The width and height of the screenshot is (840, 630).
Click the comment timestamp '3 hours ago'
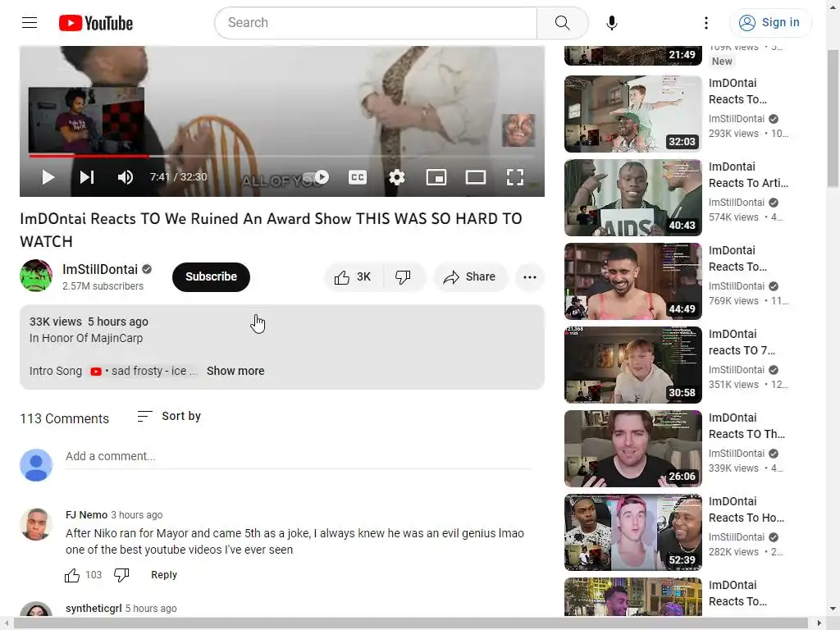point(137,515)
